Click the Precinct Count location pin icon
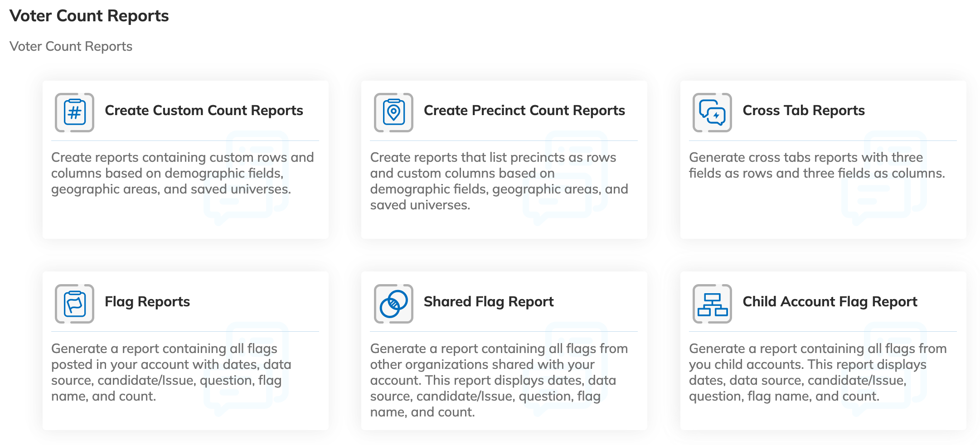Viewport: 980px width, 445px height. pyautogui.click(x=393, y=112)
